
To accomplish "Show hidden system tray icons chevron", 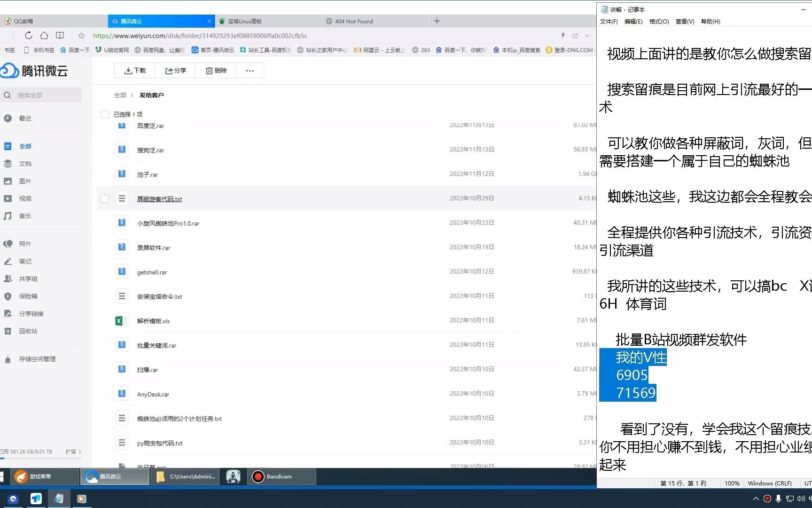I will [756, 499].
